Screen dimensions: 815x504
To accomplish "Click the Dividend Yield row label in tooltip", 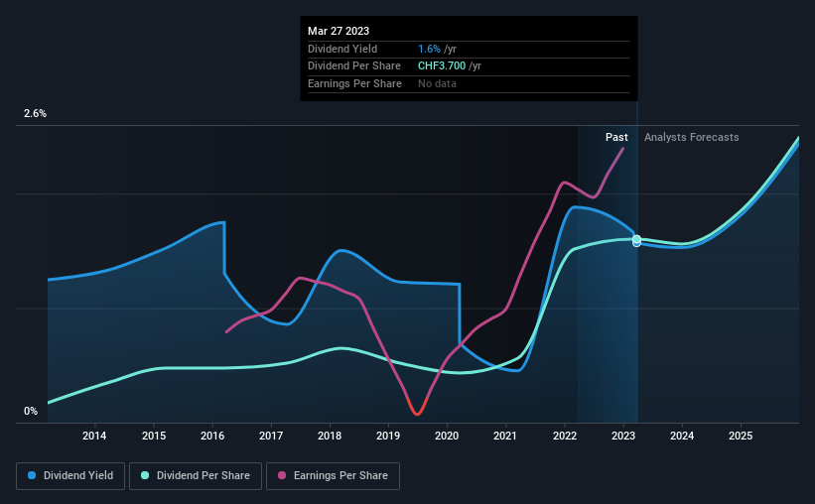I will [342, 49].
